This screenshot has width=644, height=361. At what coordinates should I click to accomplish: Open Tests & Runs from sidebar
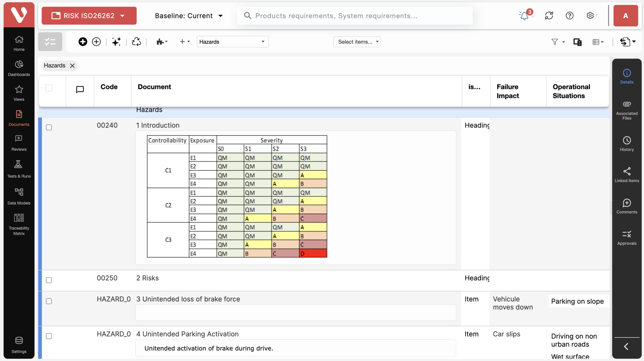pyautogui.click(x=19, y=168)
